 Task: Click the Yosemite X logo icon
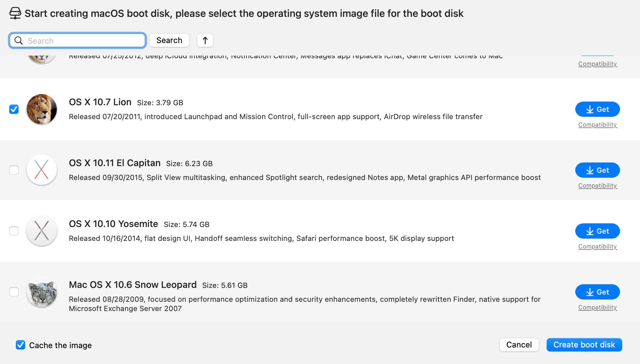(42, 231)
